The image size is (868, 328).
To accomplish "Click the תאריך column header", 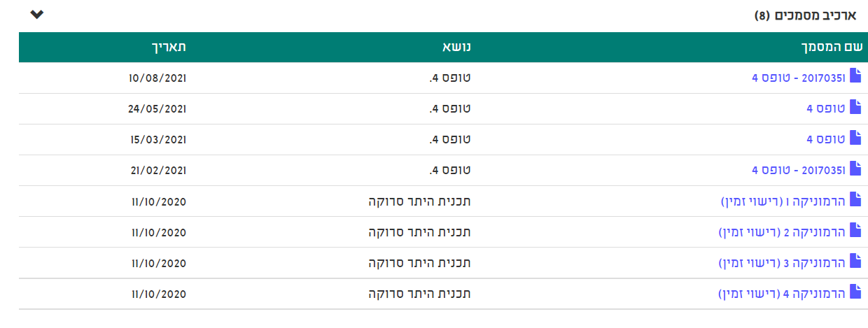I will 168,48.
